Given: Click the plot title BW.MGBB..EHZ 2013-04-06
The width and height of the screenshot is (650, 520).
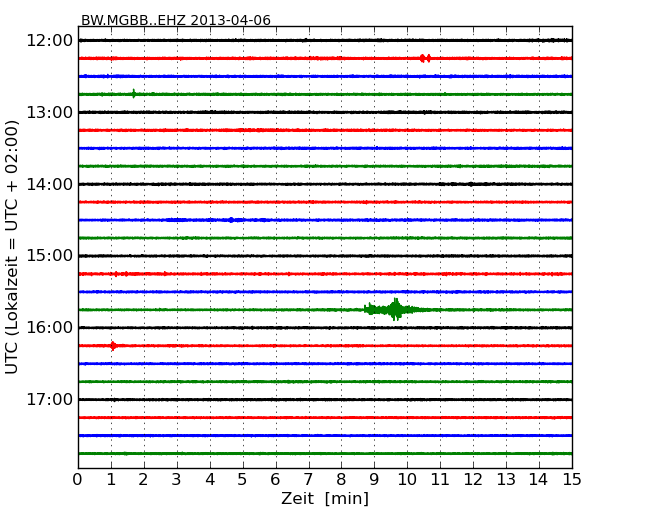Looking at the screenshot, I should (176, 20).
